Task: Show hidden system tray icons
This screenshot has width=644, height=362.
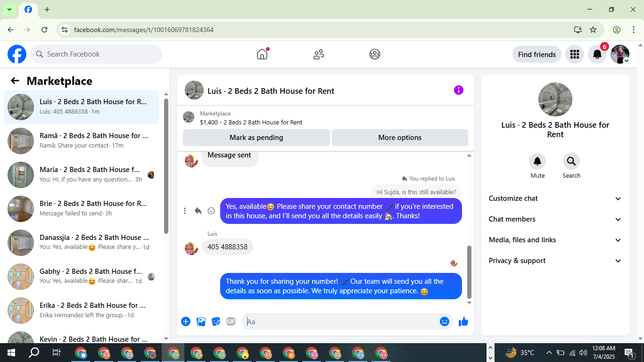Action: coord(549,353)
